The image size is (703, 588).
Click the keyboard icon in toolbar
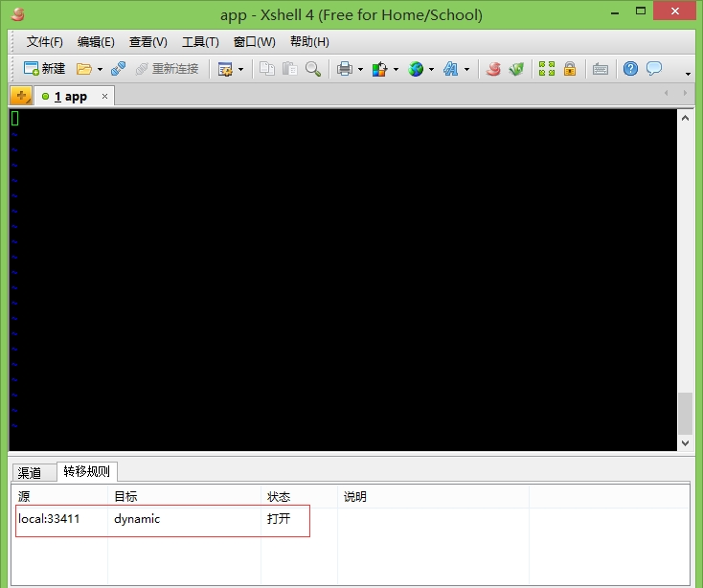[x=601, y=69]
